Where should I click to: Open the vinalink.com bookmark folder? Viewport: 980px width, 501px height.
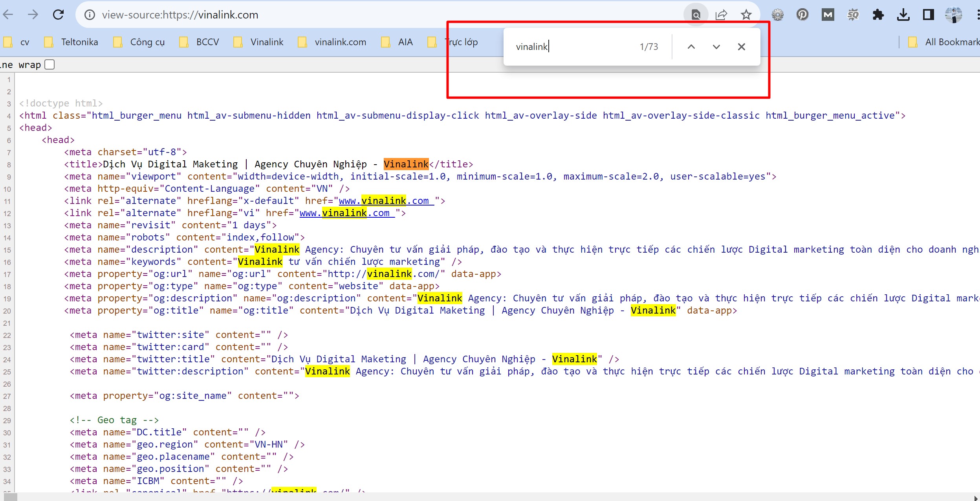coord(332,42)
